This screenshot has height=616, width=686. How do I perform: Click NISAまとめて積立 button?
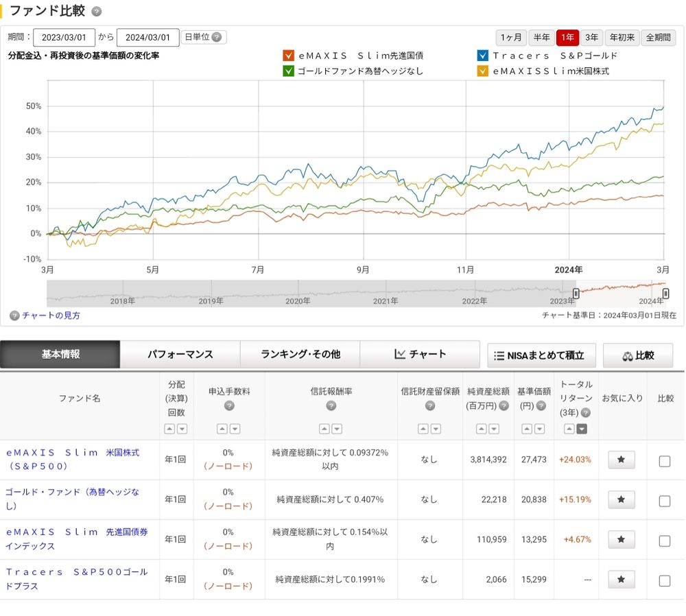[542, 356]
